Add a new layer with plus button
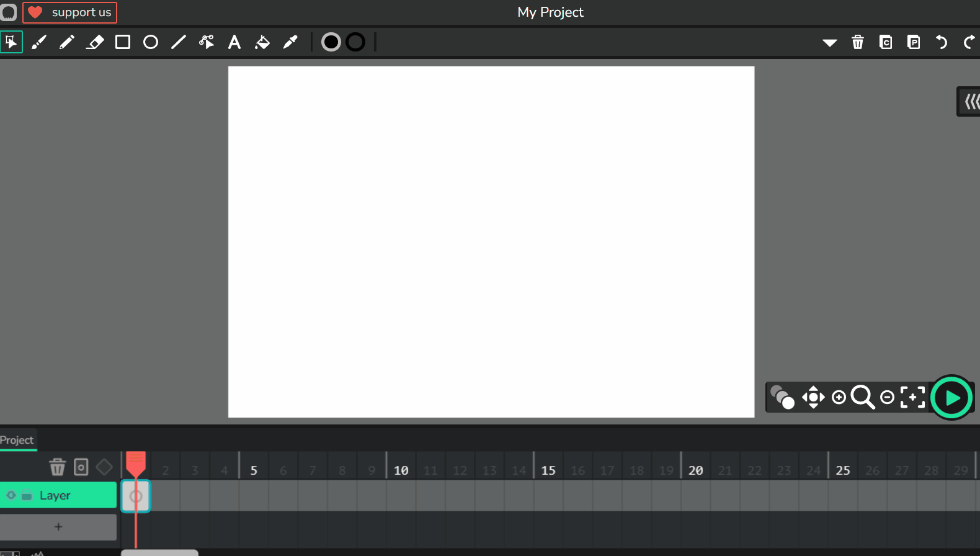This screenshot has width=980, height=556. tap(58, 527)
